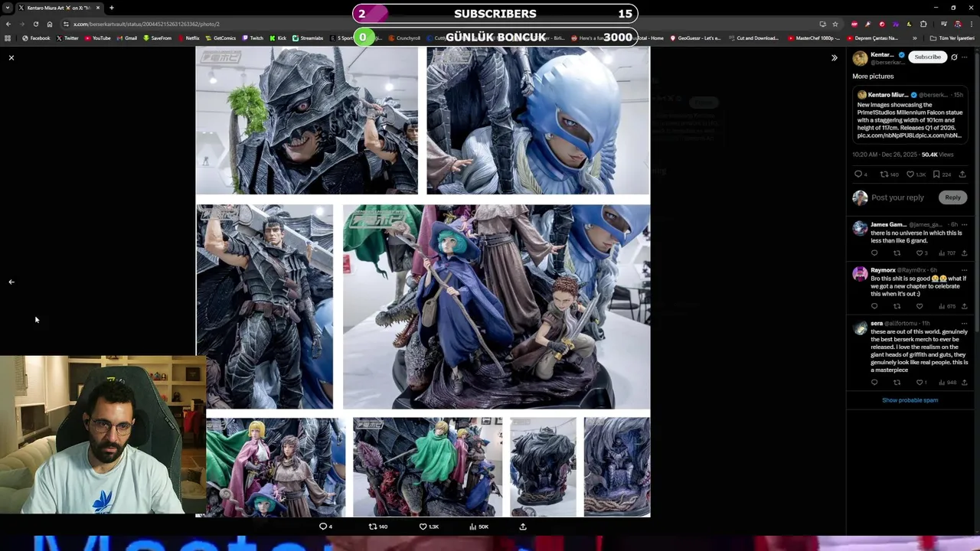Viewport: 980px width, 551px height.
Task: Open the more options dots in the post header
Action: (964, 57)
